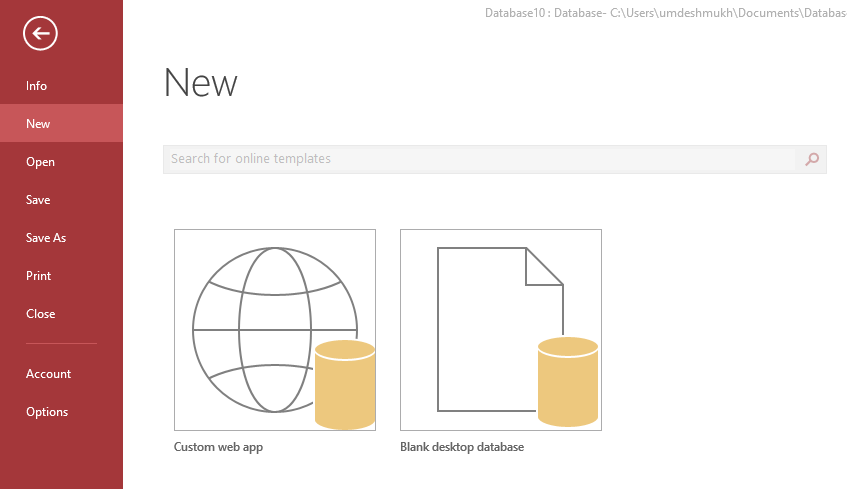Screen dimensions: 847x489
Task: Choose Save from the sidebar
Action: coord(62,199)
